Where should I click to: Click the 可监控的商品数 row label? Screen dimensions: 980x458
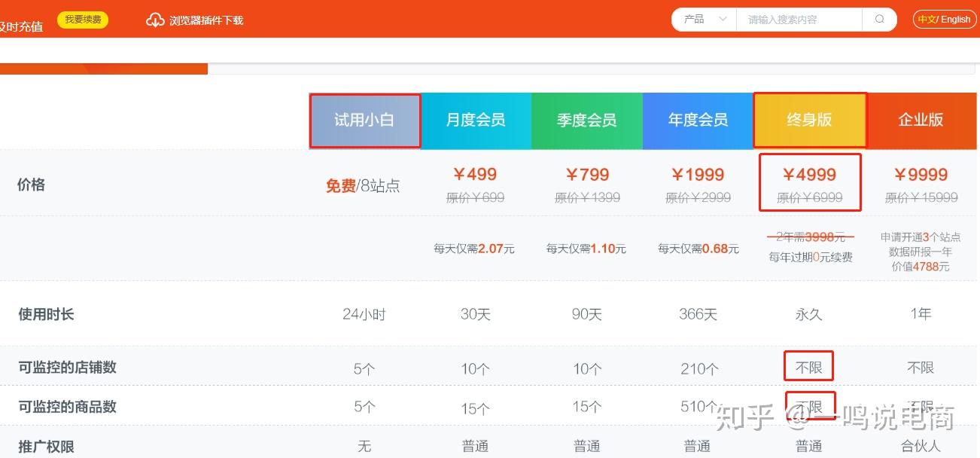[x=68, y=407]
